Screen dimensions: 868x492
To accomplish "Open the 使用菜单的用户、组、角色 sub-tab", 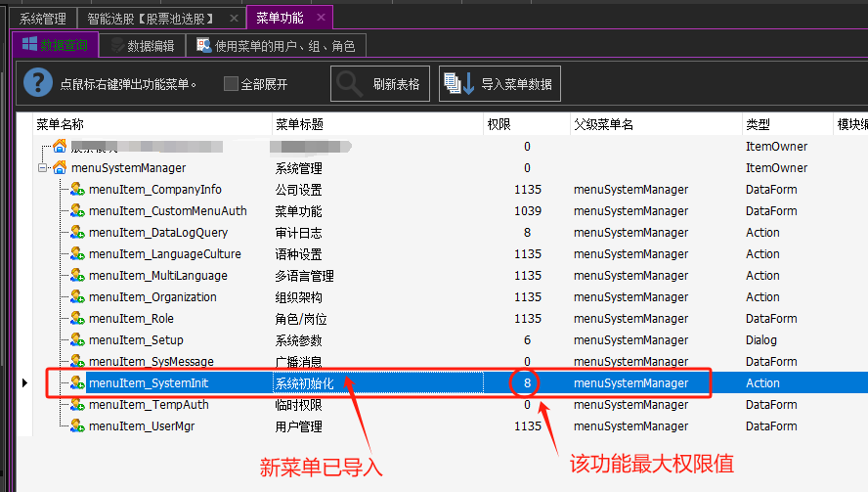I will (277, 45).
